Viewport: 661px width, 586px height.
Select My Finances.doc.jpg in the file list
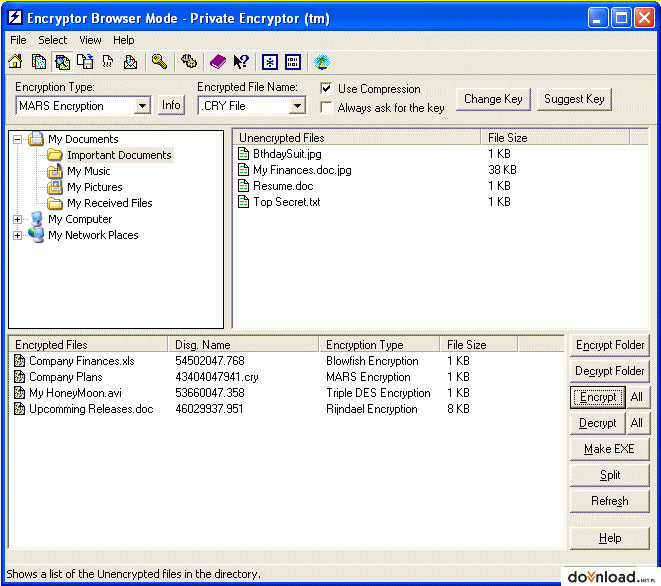click(302, 170)
